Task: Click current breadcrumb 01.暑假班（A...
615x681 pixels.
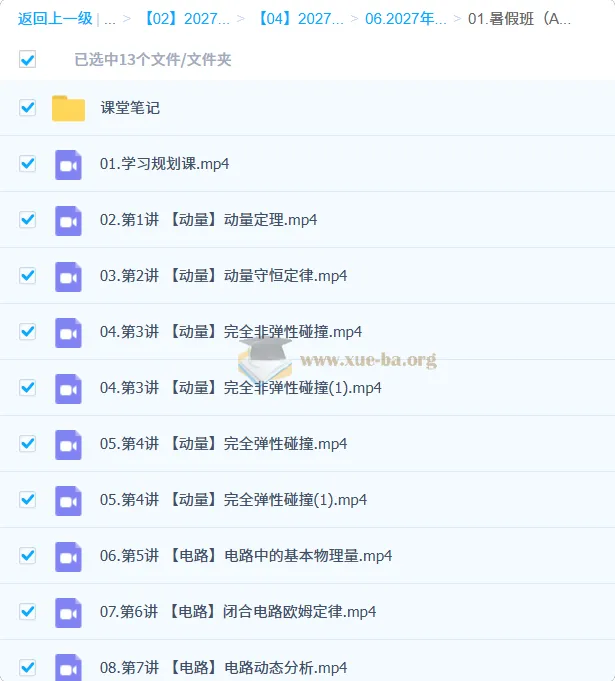Action: [x=519, y=19]
